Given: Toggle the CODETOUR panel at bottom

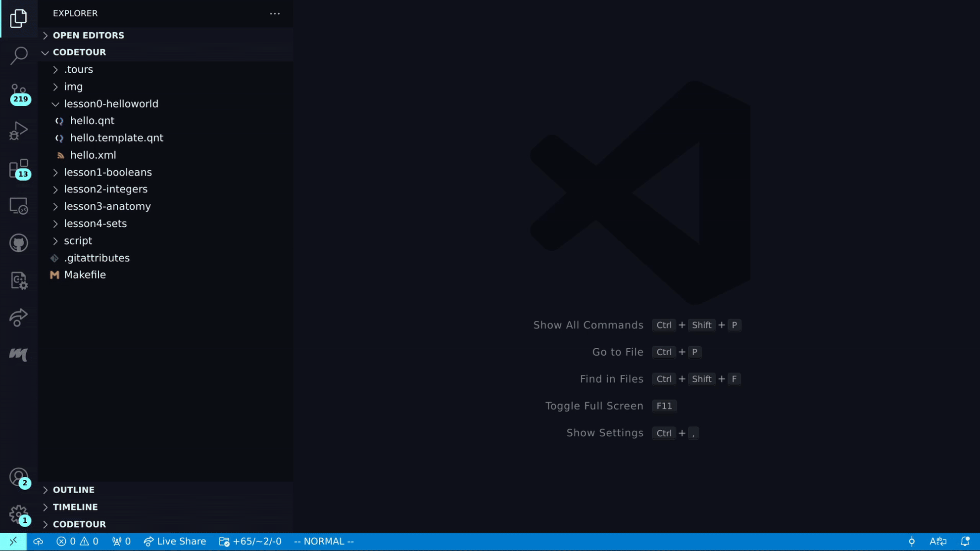Looking at the screenshot, I should 79,524.
